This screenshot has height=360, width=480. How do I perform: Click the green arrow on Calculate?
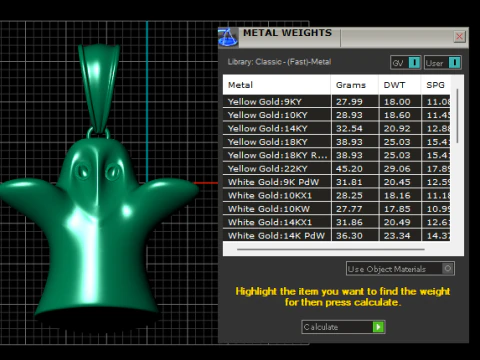378,327
